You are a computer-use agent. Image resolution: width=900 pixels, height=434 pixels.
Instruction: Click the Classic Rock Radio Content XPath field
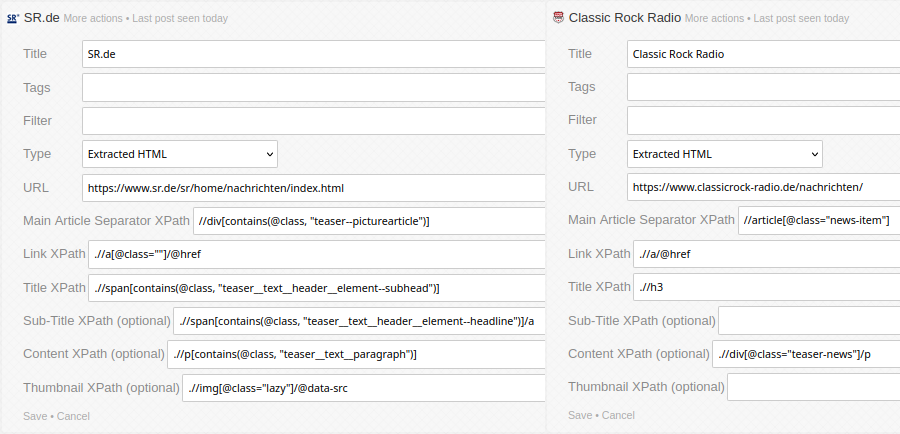[x=806, y=354]
